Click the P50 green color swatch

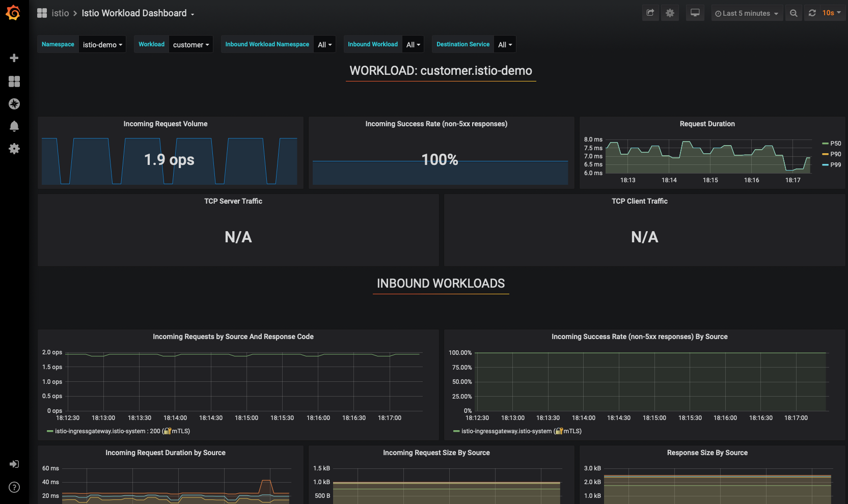tap(825, 144)
